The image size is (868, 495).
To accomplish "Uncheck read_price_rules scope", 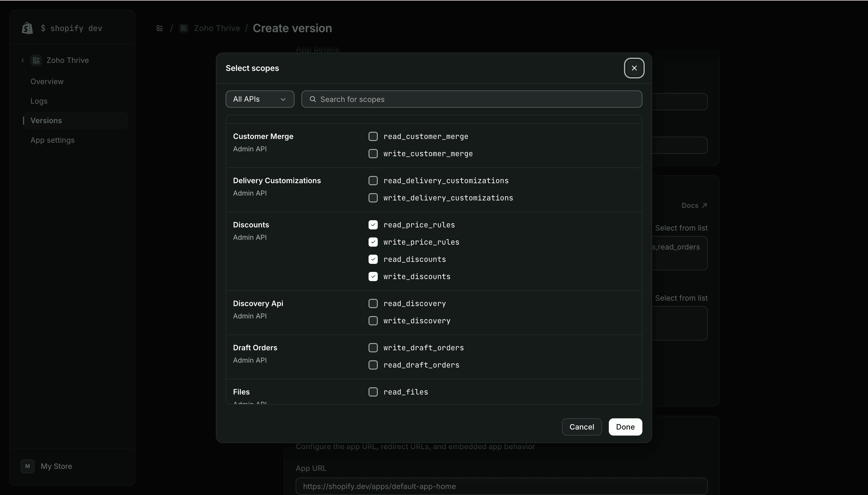I will [373, 225].
